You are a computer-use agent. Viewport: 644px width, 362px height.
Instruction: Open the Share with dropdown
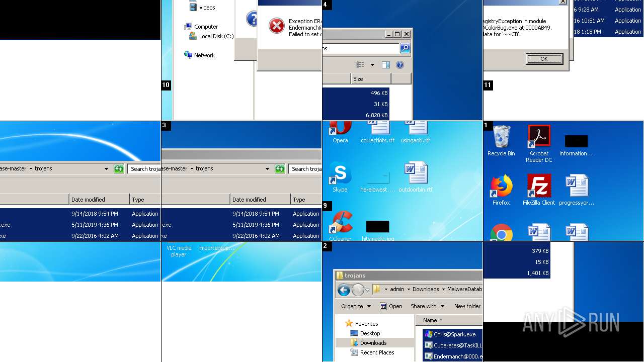point(428,306)
